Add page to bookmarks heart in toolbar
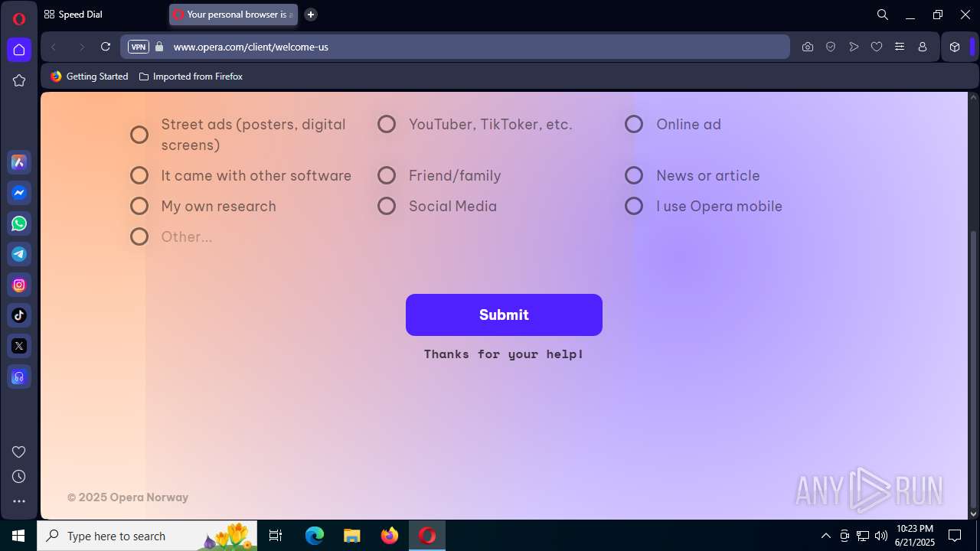The height and width of the screenshot is (551, 980). click(877, 47)
